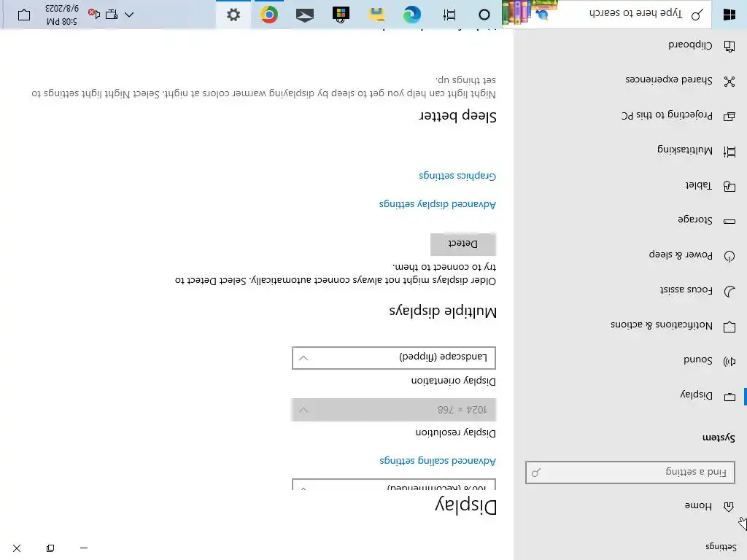Maximize the Settings window
Image resolution: width=747 pixels, height=560 pixels.
click(x=50, y=548)
